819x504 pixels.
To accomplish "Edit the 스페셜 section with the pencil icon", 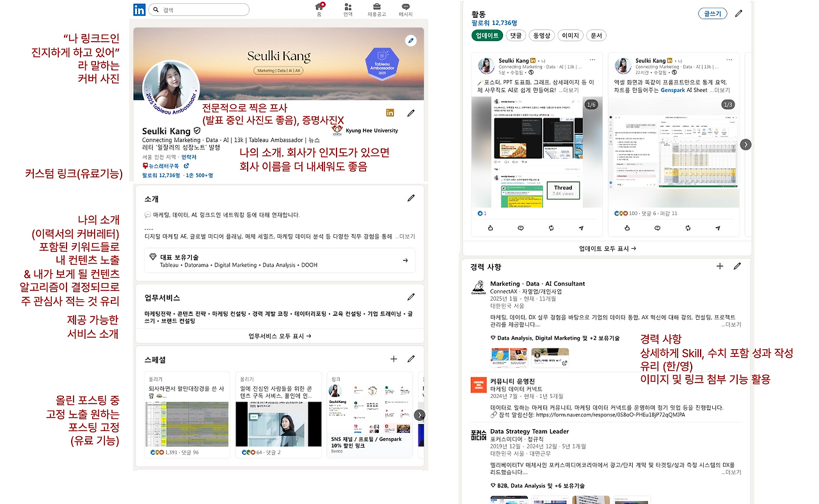I will pyautogui.click(x=411, y=359).
